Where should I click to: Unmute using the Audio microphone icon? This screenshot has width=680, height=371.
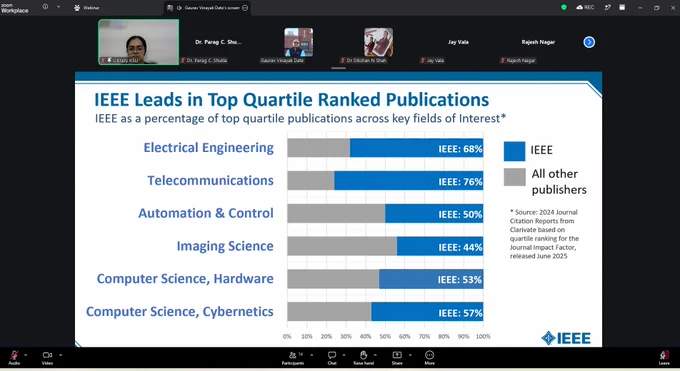pyautogui.click(x=14, y=355)
